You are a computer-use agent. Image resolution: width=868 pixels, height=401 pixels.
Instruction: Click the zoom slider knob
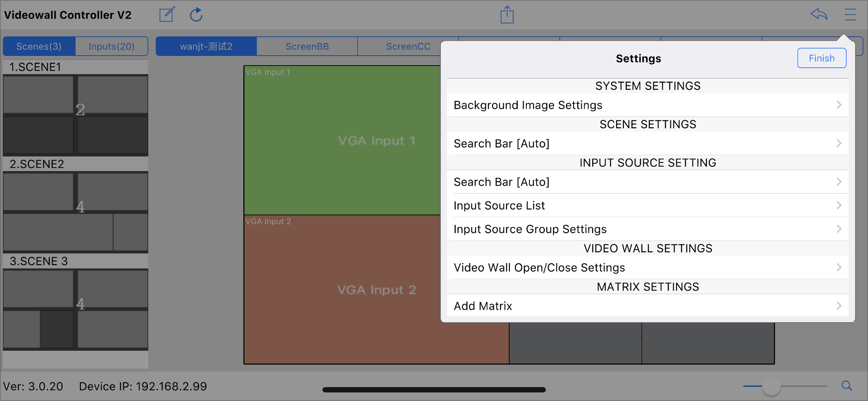(771, 386)
